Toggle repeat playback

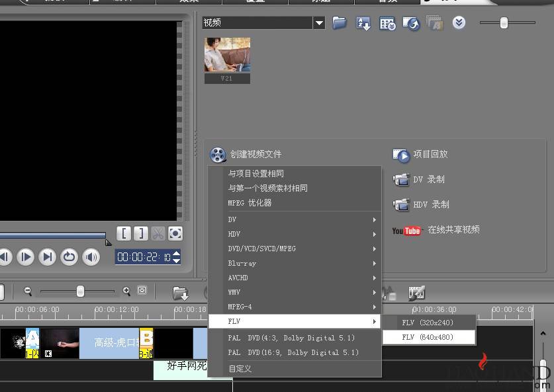[69, 257]
